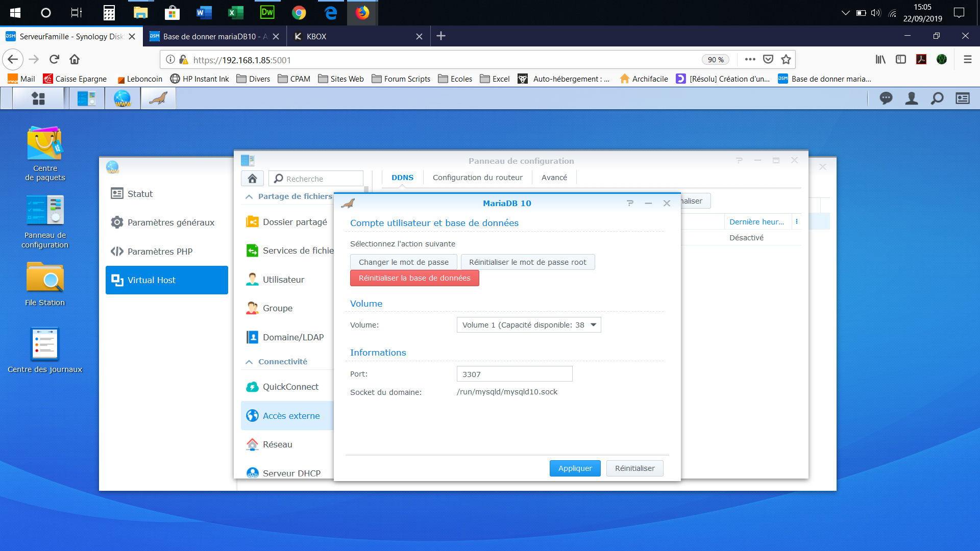
Task: Click red Réinitialiser la base de données
Action: tap(414, 278)
